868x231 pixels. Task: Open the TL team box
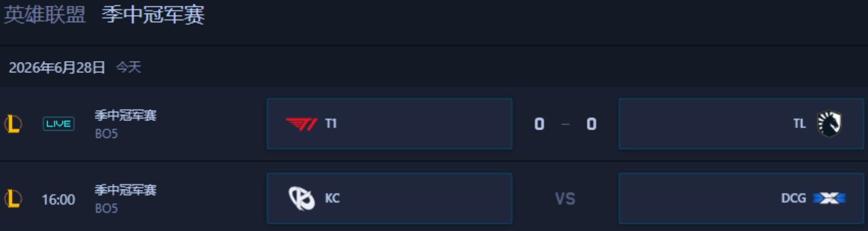tap(741, 124)
